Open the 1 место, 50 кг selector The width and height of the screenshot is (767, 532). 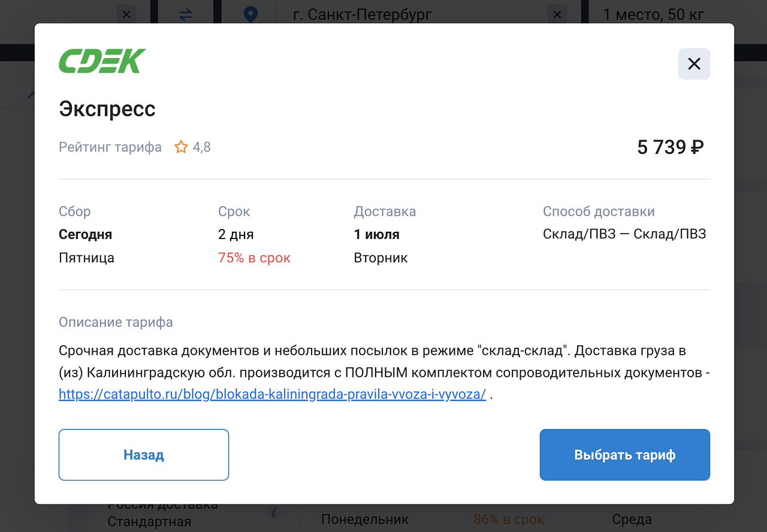653,14
